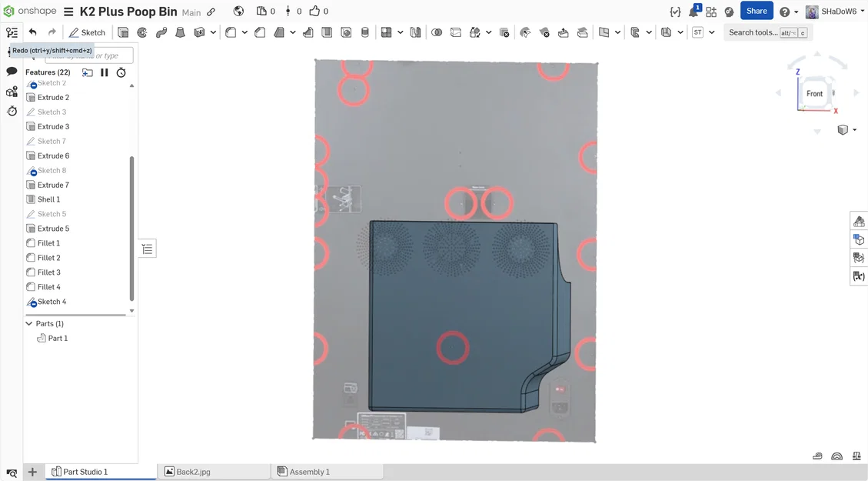Open the help menu dropdown arrow

click(796, 12)
